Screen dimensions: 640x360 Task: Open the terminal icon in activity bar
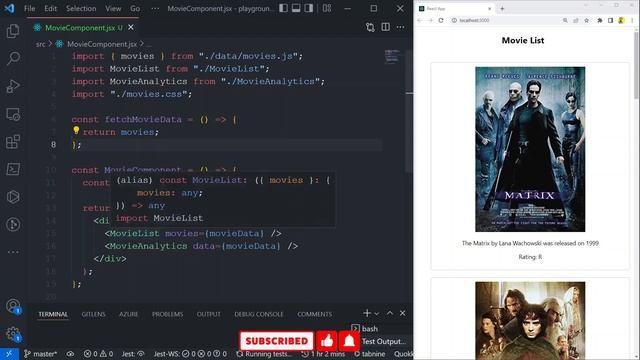click(x=13, y=169)
